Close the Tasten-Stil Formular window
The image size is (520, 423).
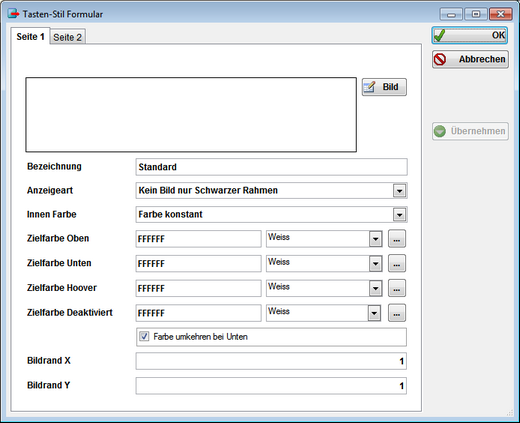pyautogui.click(x=501, y=14)
